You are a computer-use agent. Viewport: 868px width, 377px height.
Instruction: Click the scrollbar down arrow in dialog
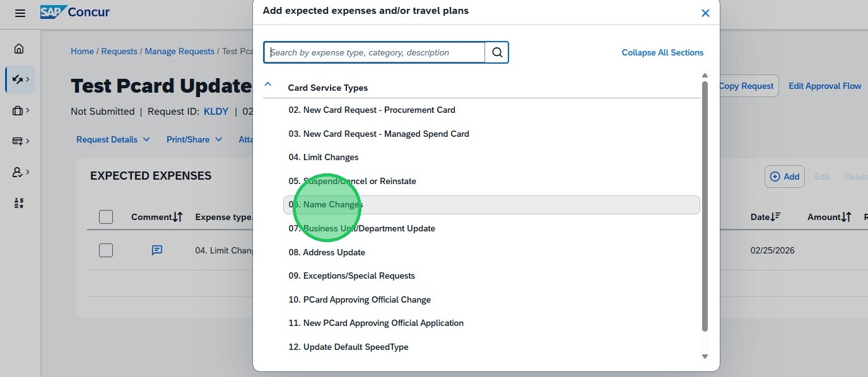(x=705, y=357)
